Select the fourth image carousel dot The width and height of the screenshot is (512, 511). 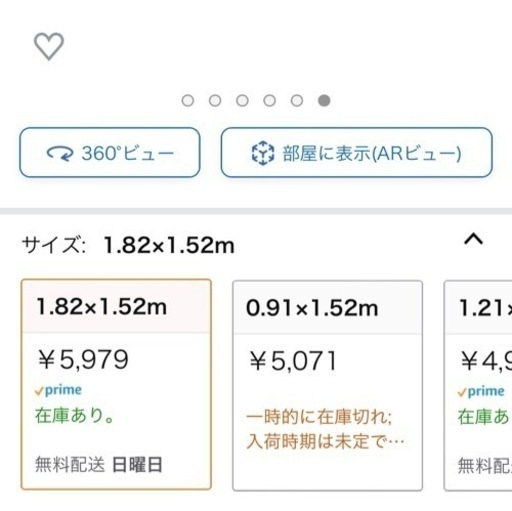270,100
